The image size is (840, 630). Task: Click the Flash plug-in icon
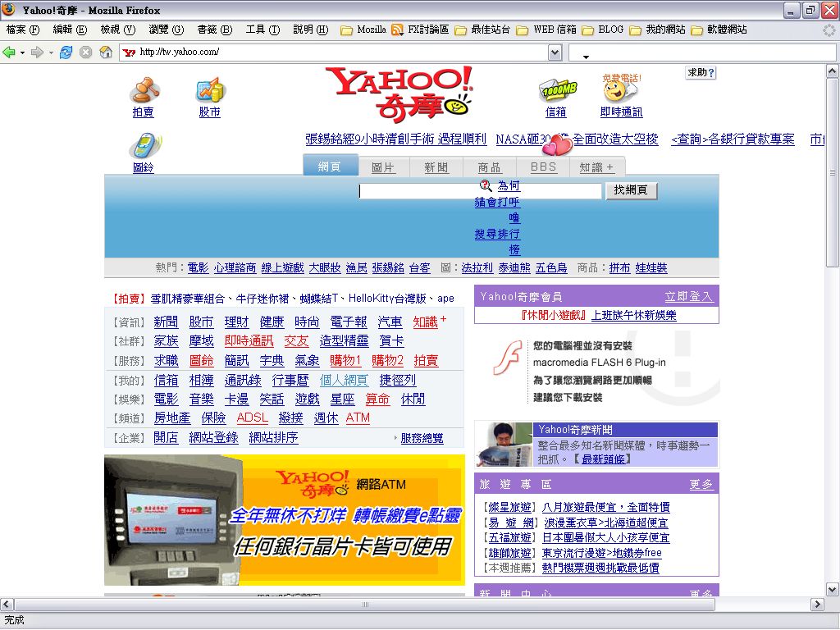(507, 358)
